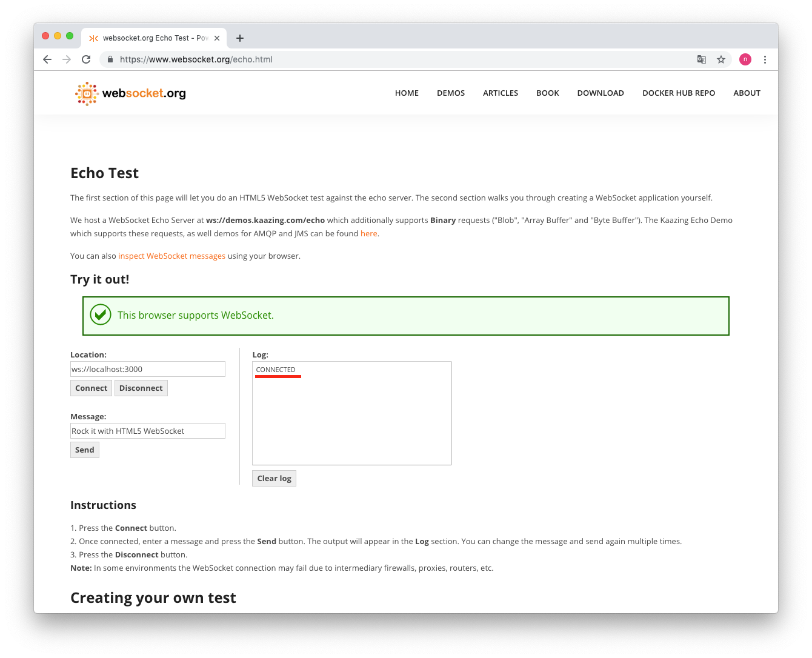Open the HOME nav item
The height and width of the screenshot is (658, 812).
(x=407, y=93)
